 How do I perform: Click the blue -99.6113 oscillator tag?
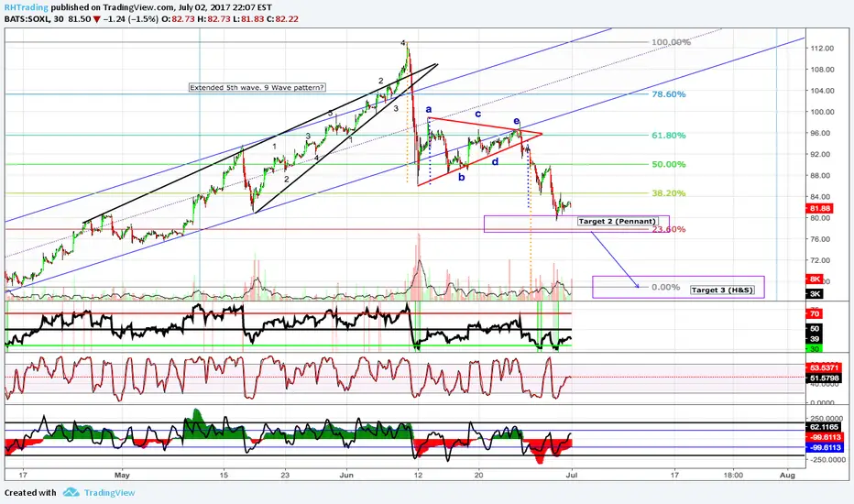pos(825,447)
